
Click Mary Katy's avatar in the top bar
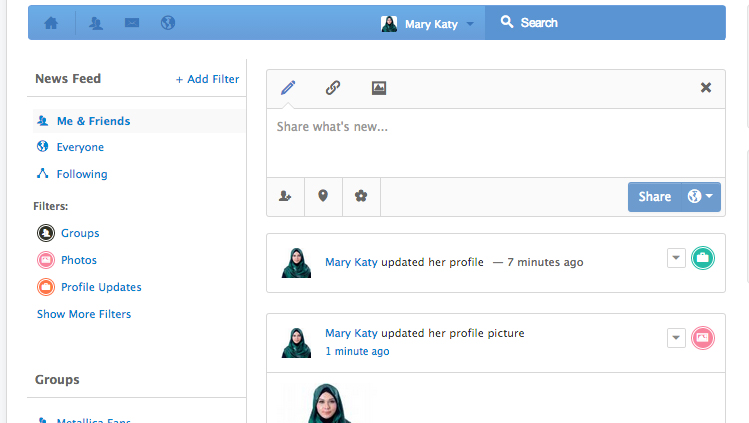click(x=389, y=23)
